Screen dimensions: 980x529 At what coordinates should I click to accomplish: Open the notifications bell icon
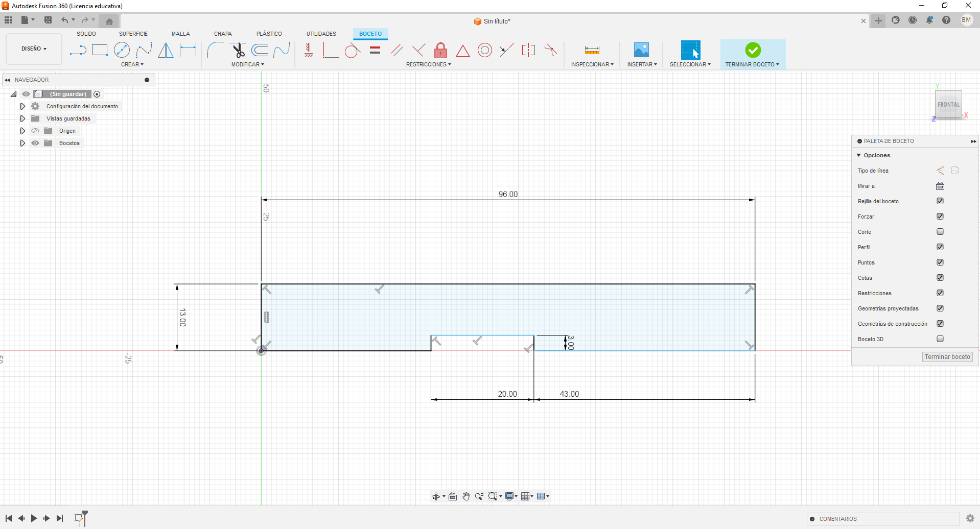pos(929,20)
